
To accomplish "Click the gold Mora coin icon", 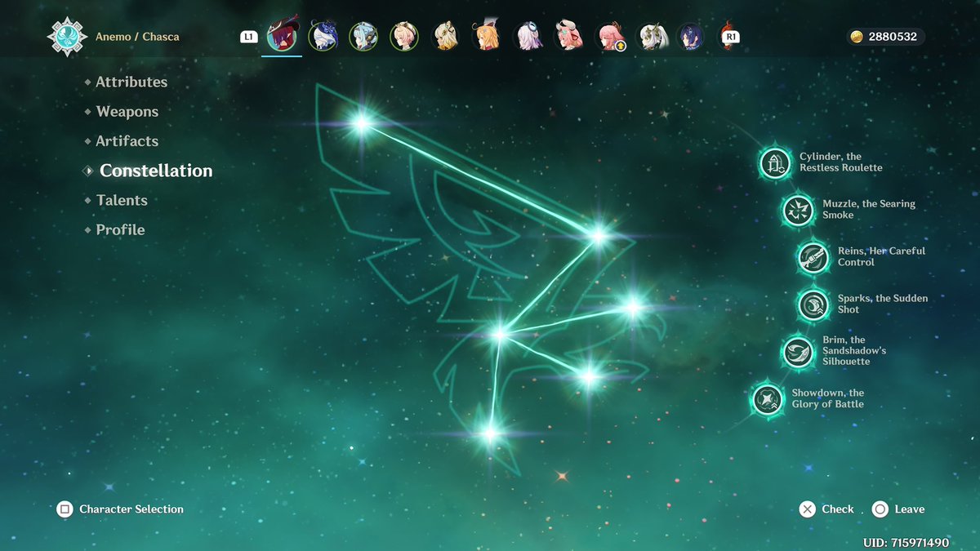I will (857, 37).
